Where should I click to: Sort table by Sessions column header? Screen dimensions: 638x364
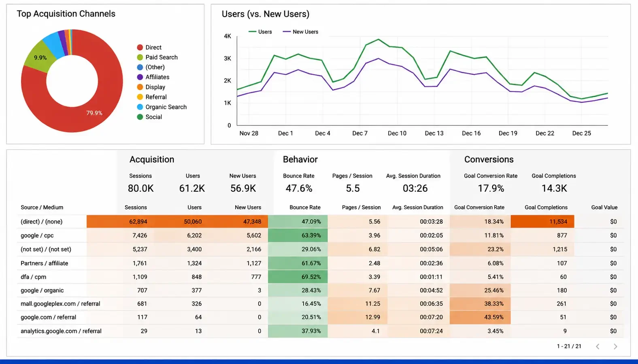(136, 207)
